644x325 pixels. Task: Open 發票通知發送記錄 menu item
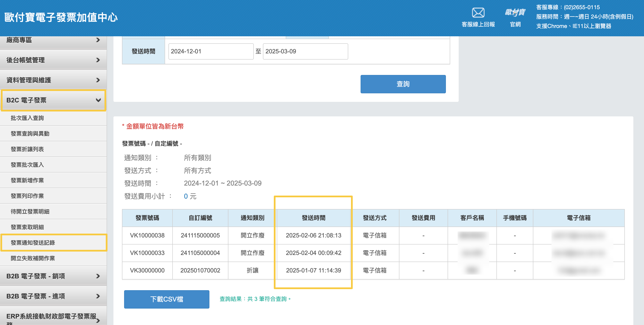pyautogui.click(x=54, y=243)
